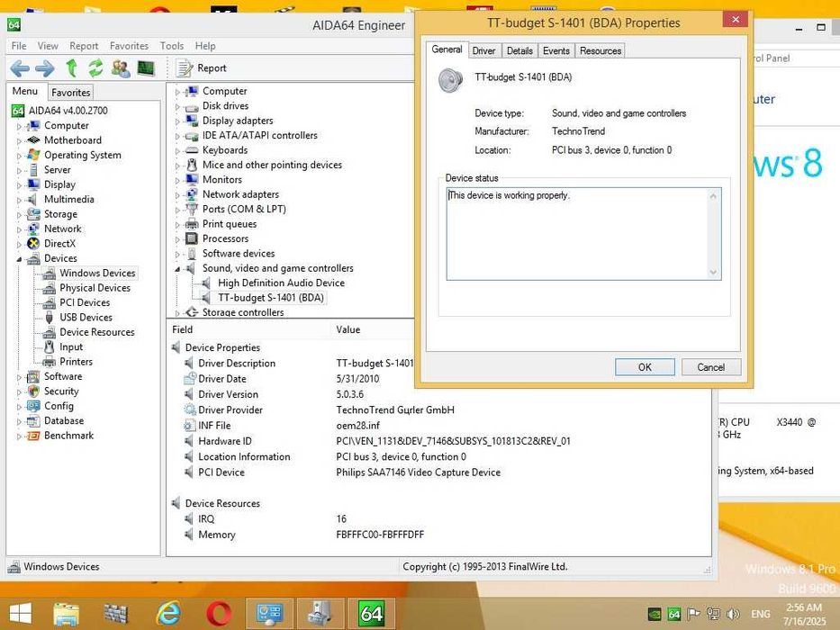Collapse the Devices node in left tree
The height and width of the screenshot is (630, 840).
point(19,259)
